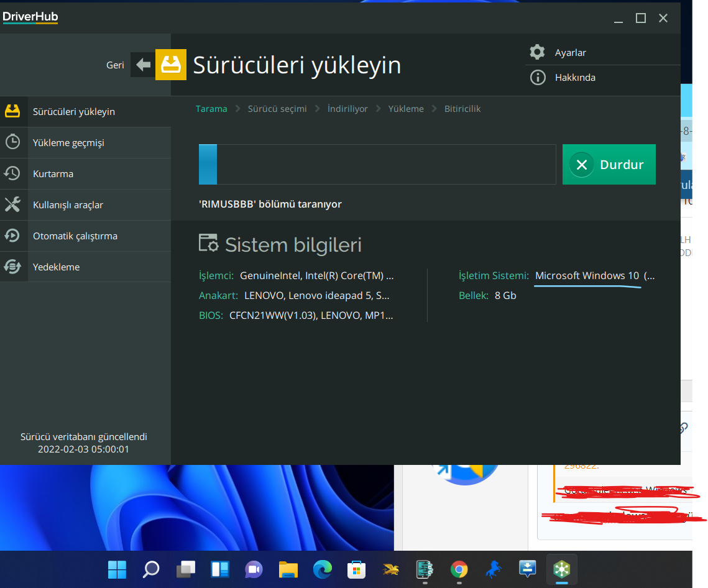This screenshot has width=708, height=588.
Task: Click the İndiriliyor breadcrumb step
Action: coord(347,109)
